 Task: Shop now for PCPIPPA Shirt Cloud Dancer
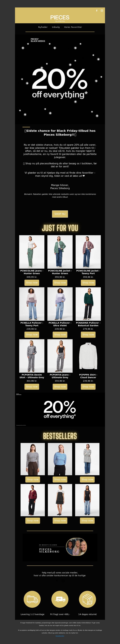88,387
